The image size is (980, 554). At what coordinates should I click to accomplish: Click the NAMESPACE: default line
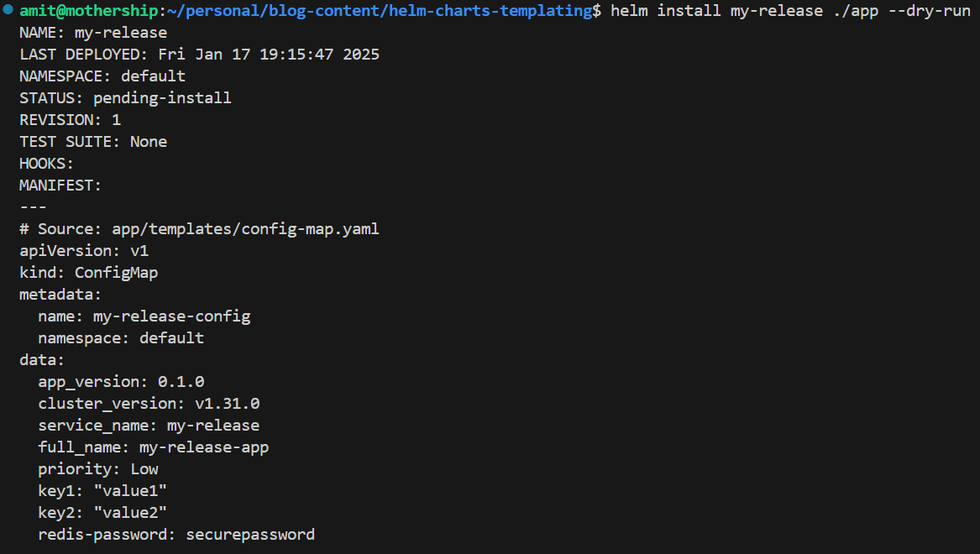pyautogui.click(x=102, y=76)
